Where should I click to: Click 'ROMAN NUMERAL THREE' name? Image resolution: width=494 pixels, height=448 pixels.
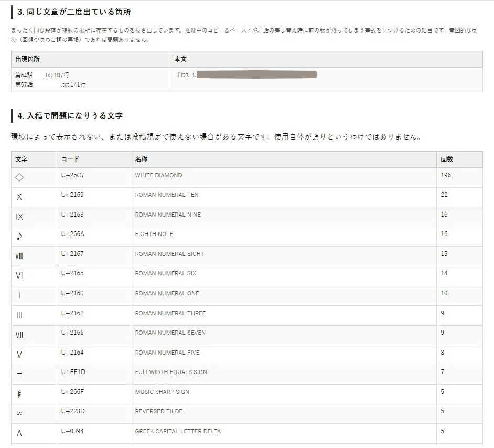click(x=170, y=314)
